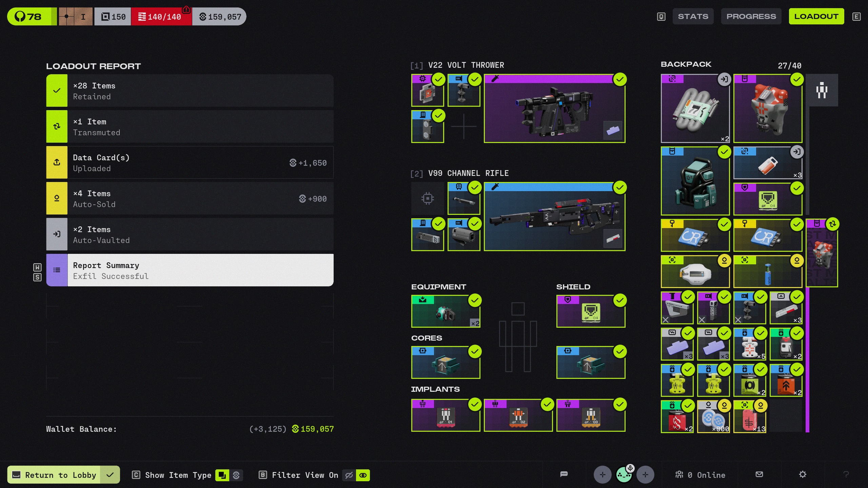
Task: Switch filter view to hidden-eye option
Action: point(349,475)
